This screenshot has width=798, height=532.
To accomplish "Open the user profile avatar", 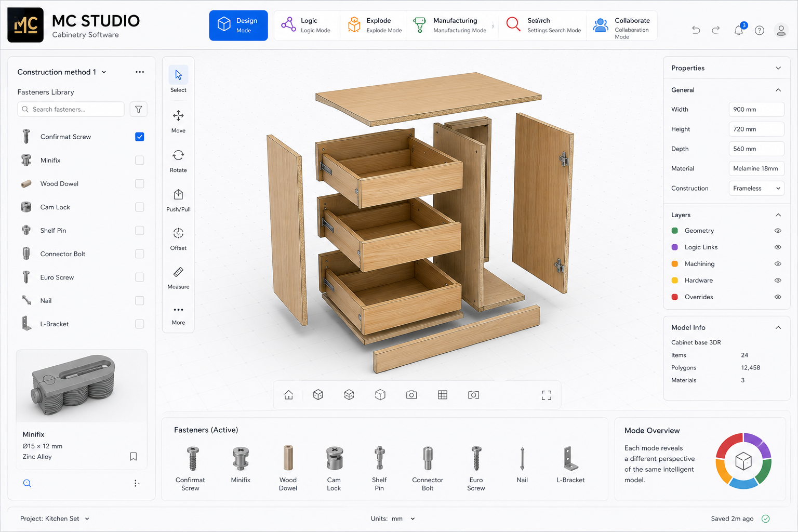I will [781, 31].
